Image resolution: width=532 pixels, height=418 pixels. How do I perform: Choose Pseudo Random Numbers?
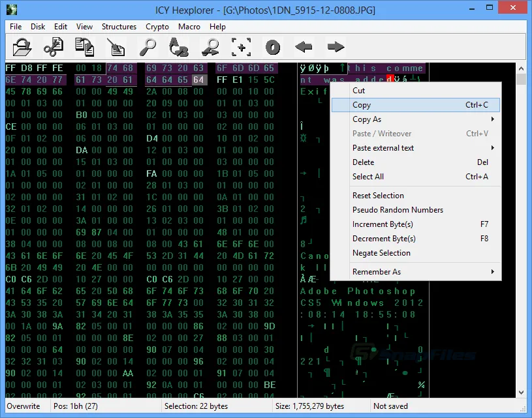pos(416,210)
